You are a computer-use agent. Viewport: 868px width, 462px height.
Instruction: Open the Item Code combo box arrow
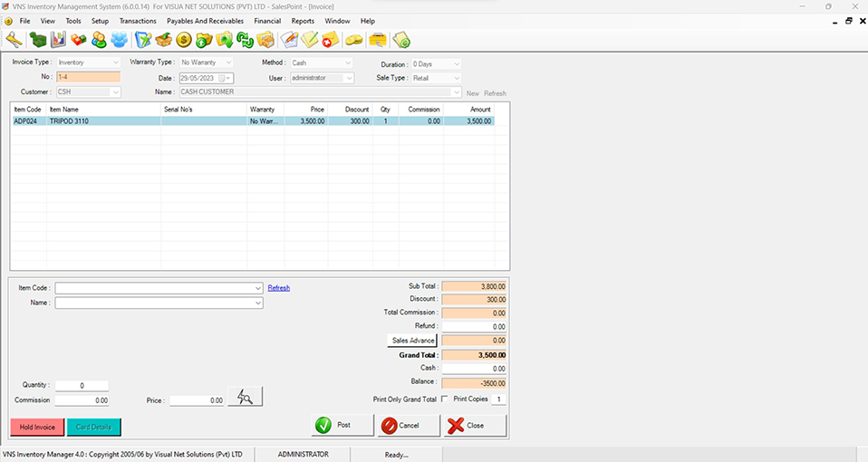point(258,288)
